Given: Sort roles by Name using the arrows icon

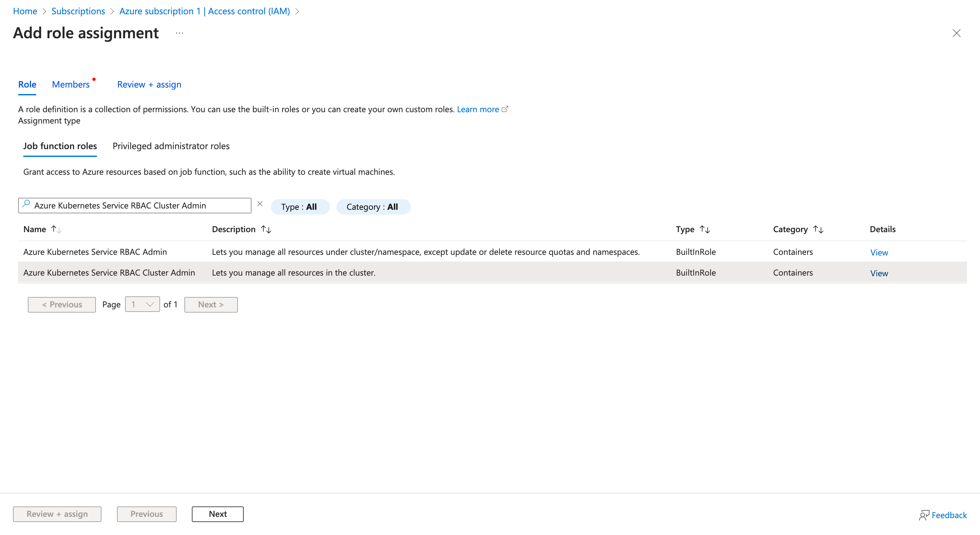Looking at the screenshot, I should 56,229.
